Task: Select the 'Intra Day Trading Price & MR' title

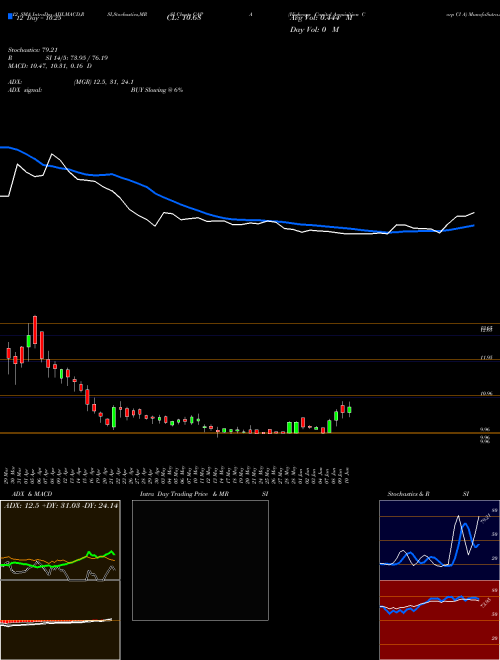Action: point(184,494)
